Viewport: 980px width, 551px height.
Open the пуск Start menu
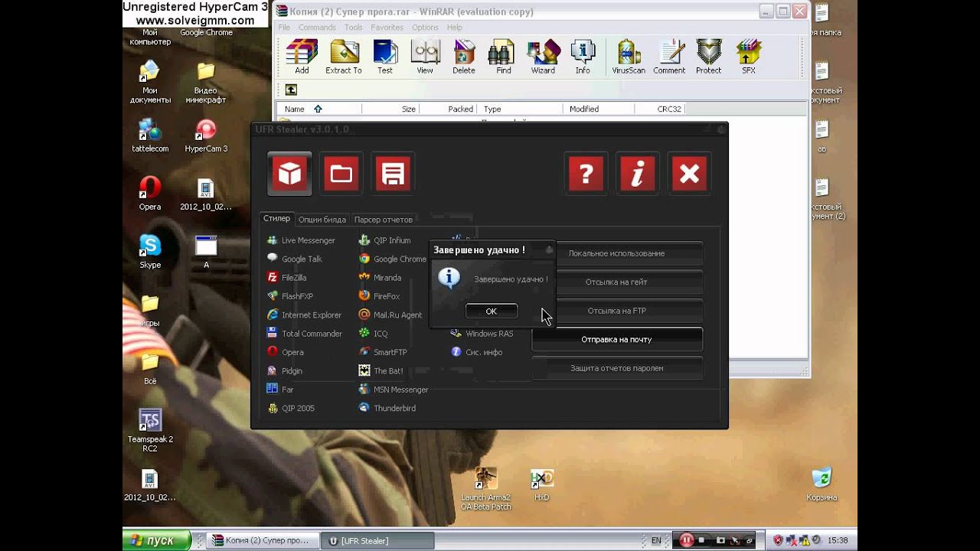coord(157,540)
